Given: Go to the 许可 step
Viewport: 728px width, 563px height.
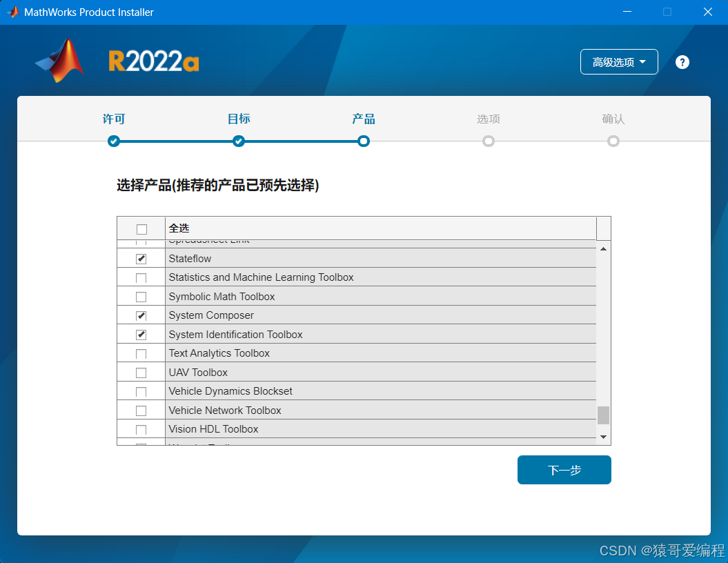Looking at the screenshot, I should click(114, 119).
